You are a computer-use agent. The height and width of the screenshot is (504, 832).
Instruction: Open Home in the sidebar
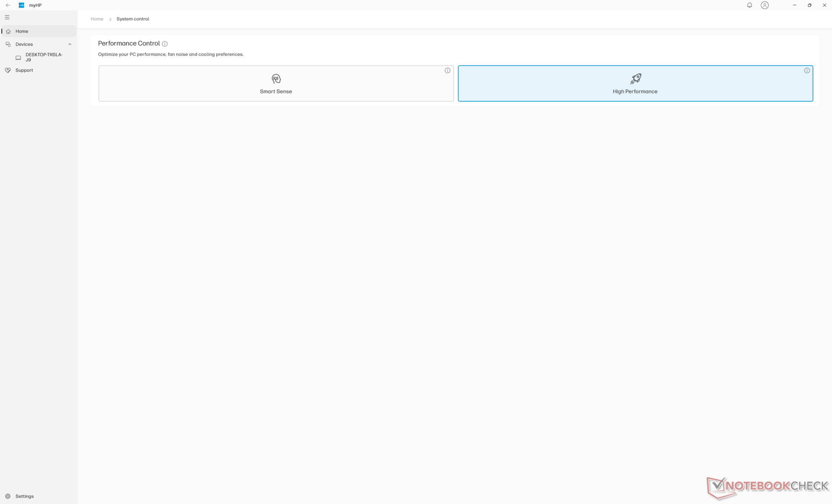tap(22, 31)
